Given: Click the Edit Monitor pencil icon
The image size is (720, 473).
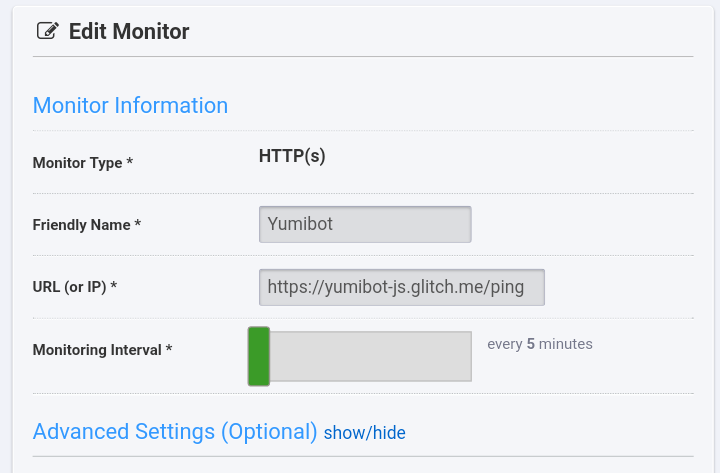Looking at the screenshot, I should click(47, 31).
